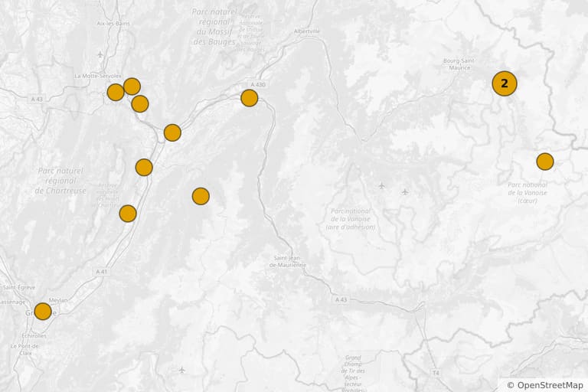588x392 pixels.
Task: Select the marker above Parc national de la Vanoise cœur
Action: click(545, 162)
